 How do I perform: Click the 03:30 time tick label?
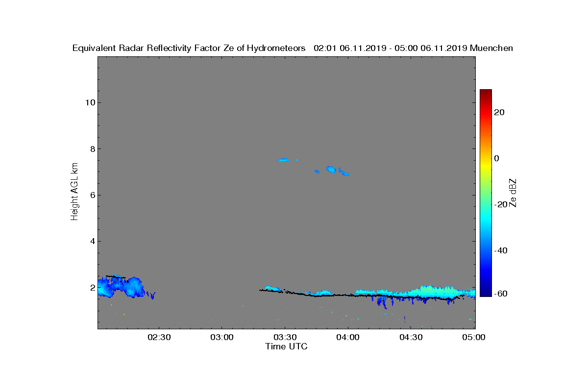pos(285,337)
